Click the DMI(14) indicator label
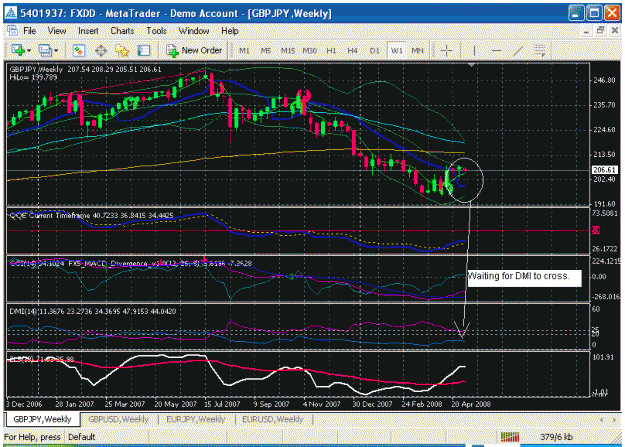This screenshot has height=447, width=625. [93, 311]
